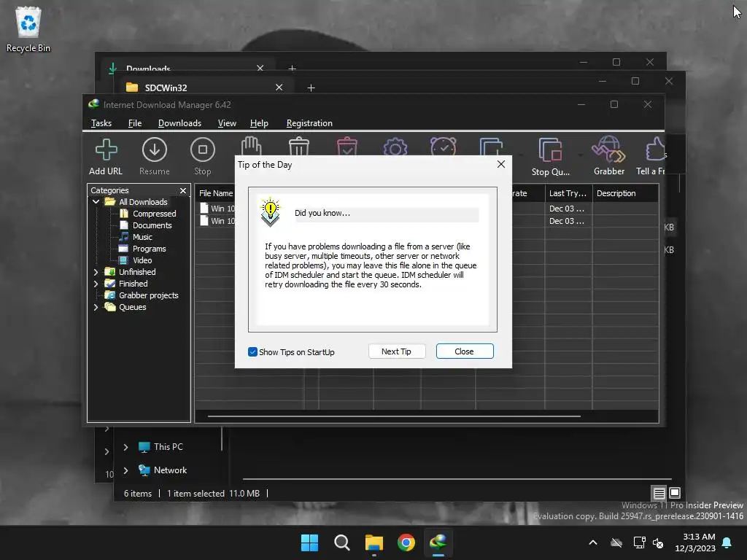The image size is (747, 560).
Task: Click the Delete trash can icon
Action: [299, 146]
